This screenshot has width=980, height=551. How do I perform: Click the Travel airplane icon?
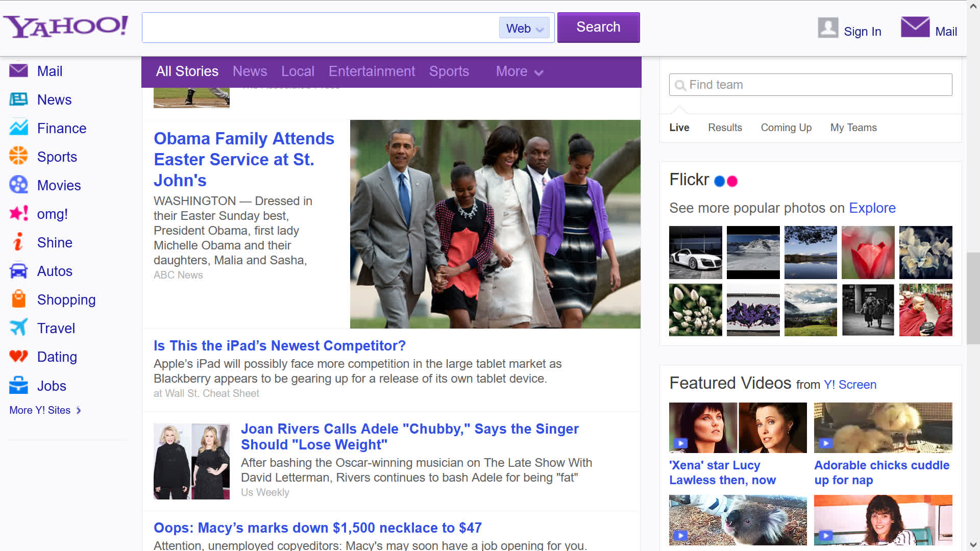[19, 328]
